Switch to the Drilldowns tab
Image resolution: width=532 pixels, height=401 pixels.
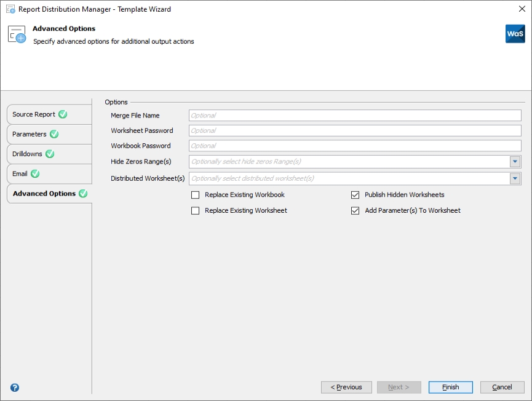coord(28,154)
